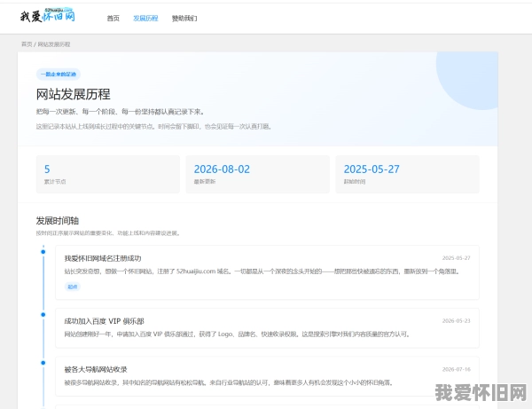
Task: Select the 发展历程 navigation item
Action: click(145, 19)
